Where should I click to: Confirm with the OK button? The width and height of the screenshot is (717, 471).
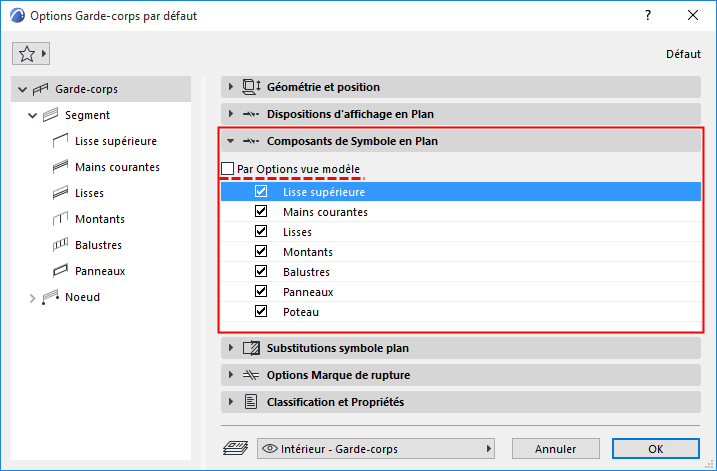(x=655, y=449)
